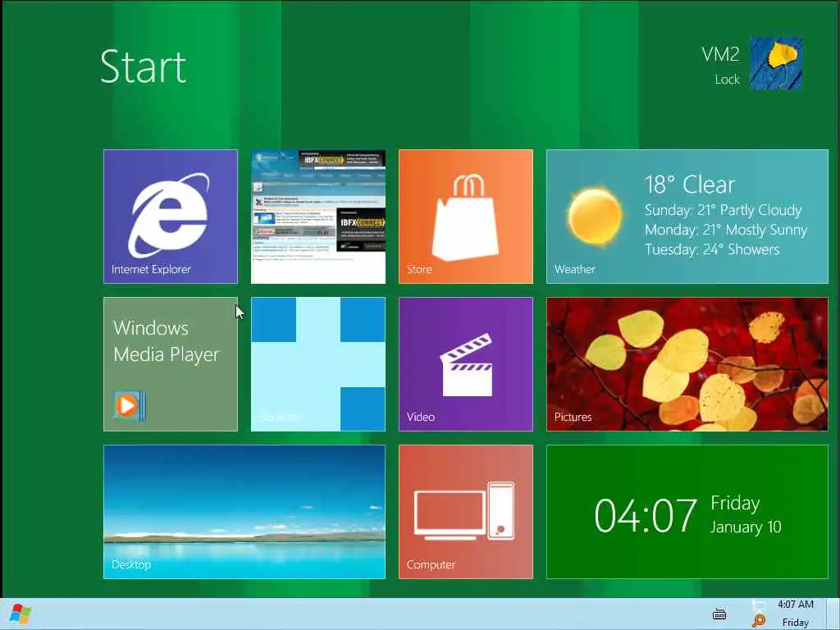Click the yellow leaf user avatar picture
Screen dimensions: 840x630
(x=776, y=62)
